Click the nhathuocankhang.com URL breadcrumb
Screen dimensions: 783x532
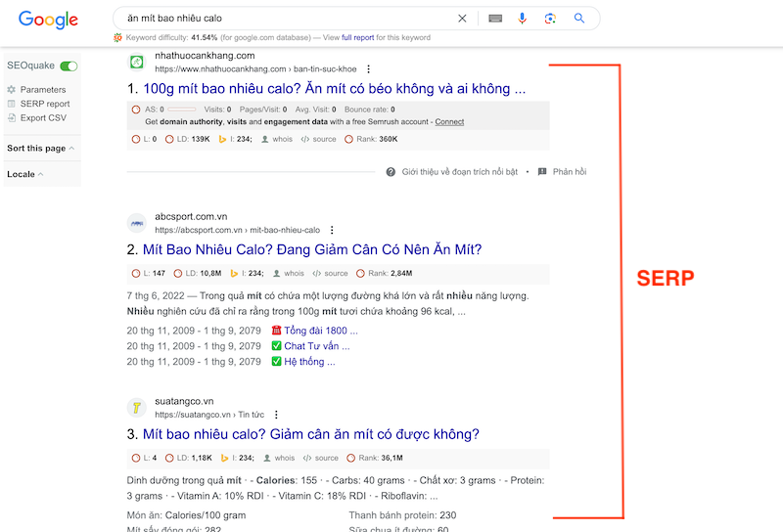[x=255, y=68]
